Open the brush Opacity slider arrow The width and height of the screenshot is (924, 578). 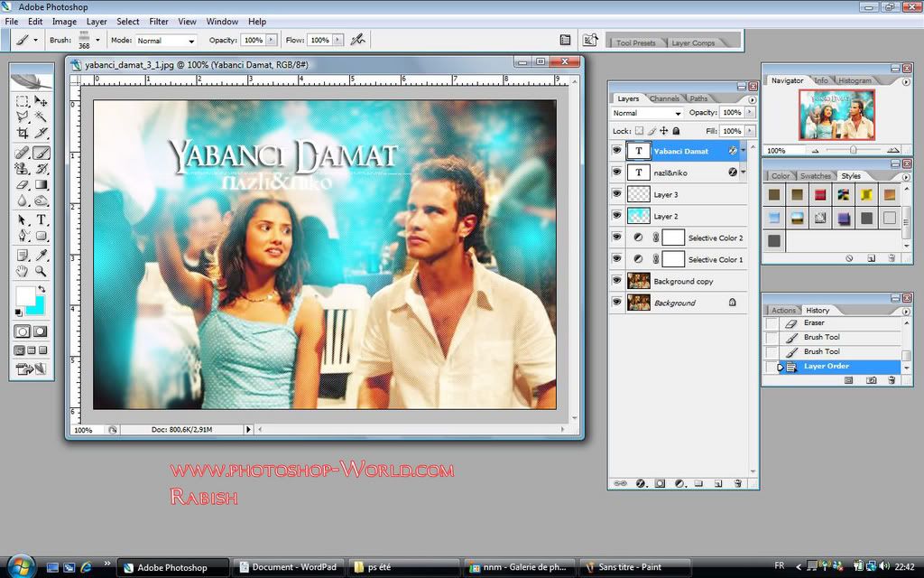tap(272, 40)
